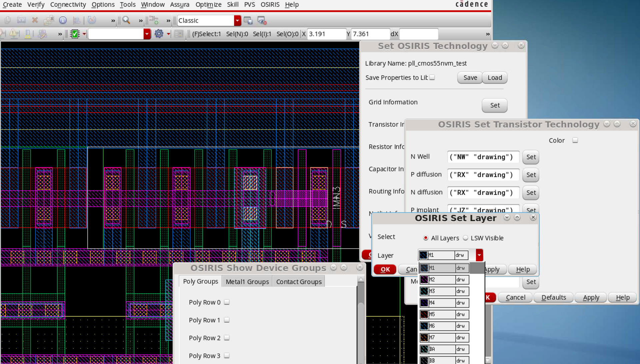Image resolution: width=640 pixels, height=364 pixels.
Task: Click the grayed form panel icon
Action: tap(179, 34)
